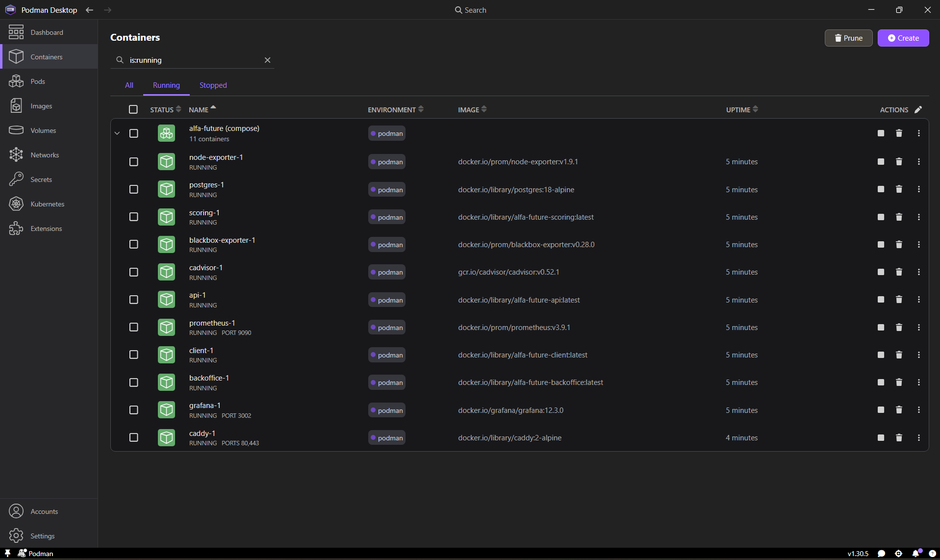Open the Networks page

(x=49, y=155)
